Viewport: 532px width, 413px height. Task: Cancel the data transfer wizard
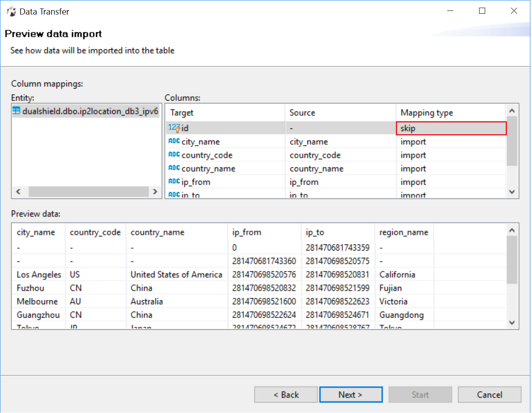[x=489, y=395]
